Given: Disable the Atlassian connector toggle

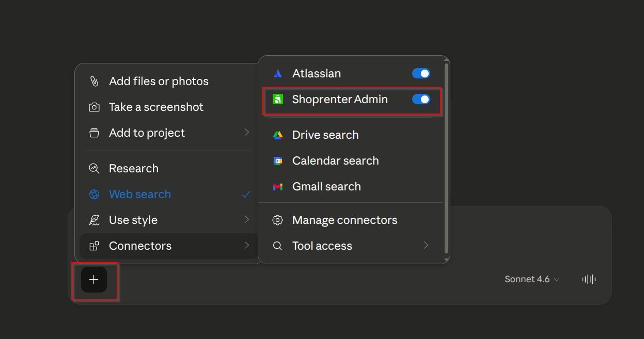Looking at the screenshot, I should (421, 73).
